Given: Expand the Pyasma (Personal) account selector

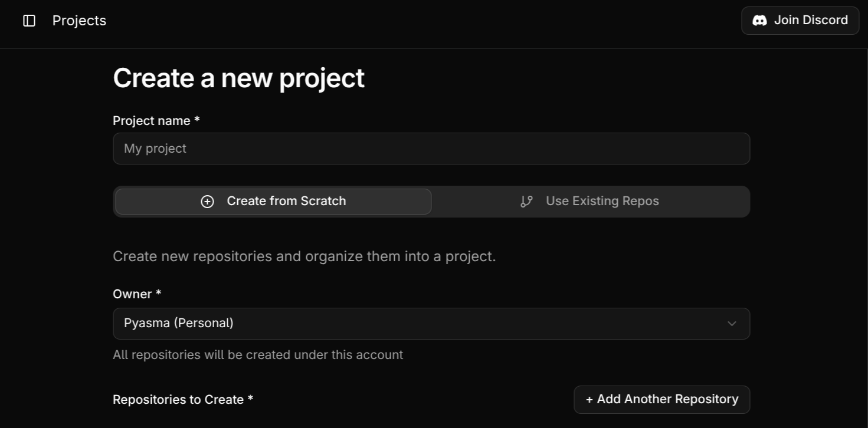Looking at the screenshot, I should click(431, 324).
